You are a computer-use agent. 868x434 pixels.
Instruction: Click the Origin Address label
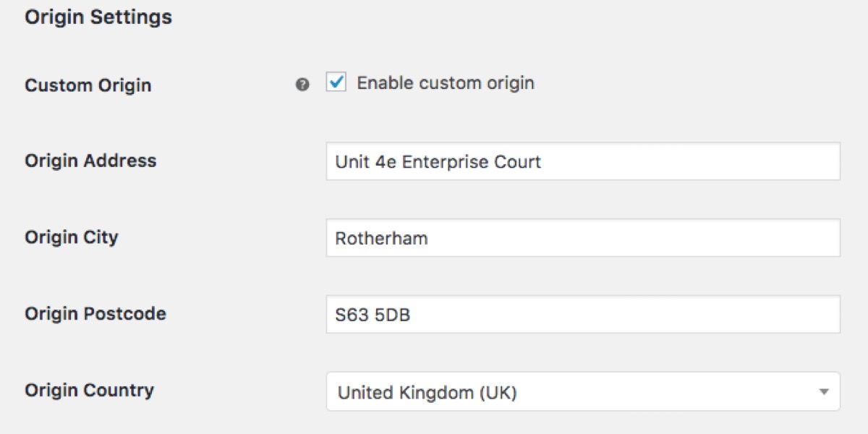click(90, 161)
